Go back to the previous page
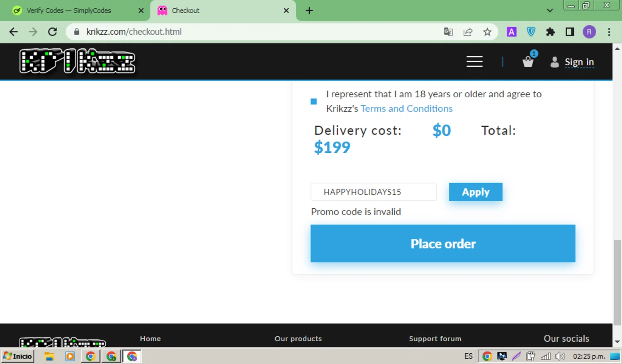Screen dimensions: 622x364 point(14,32)
